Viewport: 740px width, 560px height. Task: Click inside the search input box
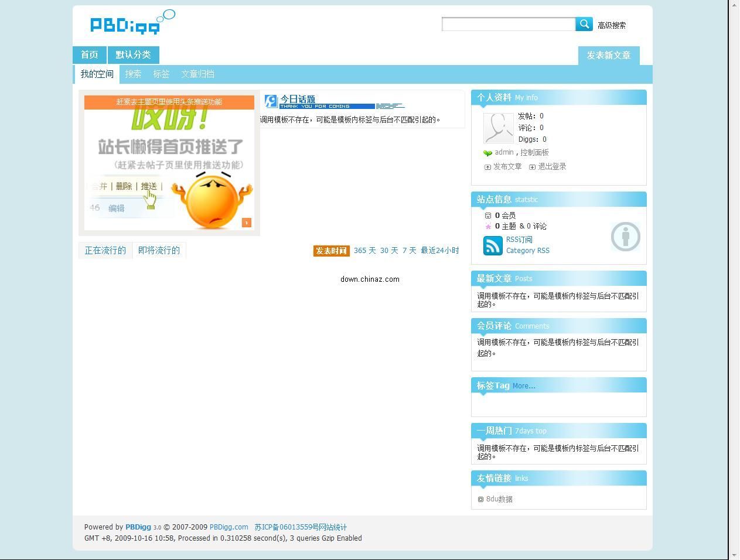coord(509,24)
